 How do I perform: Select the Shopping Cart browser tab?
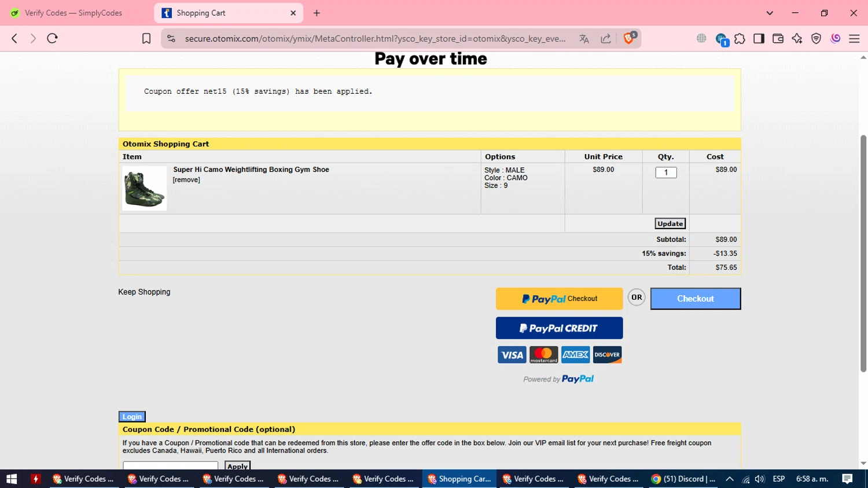click(x=229, y=13)
